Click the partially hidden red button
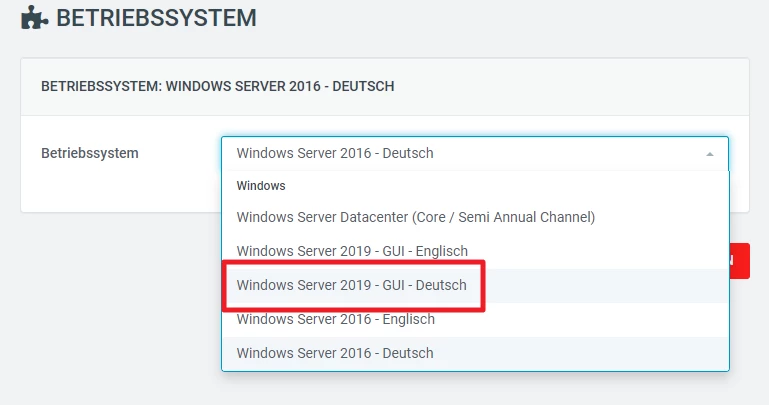Screen dimensions: 769x405 point(739,260)
